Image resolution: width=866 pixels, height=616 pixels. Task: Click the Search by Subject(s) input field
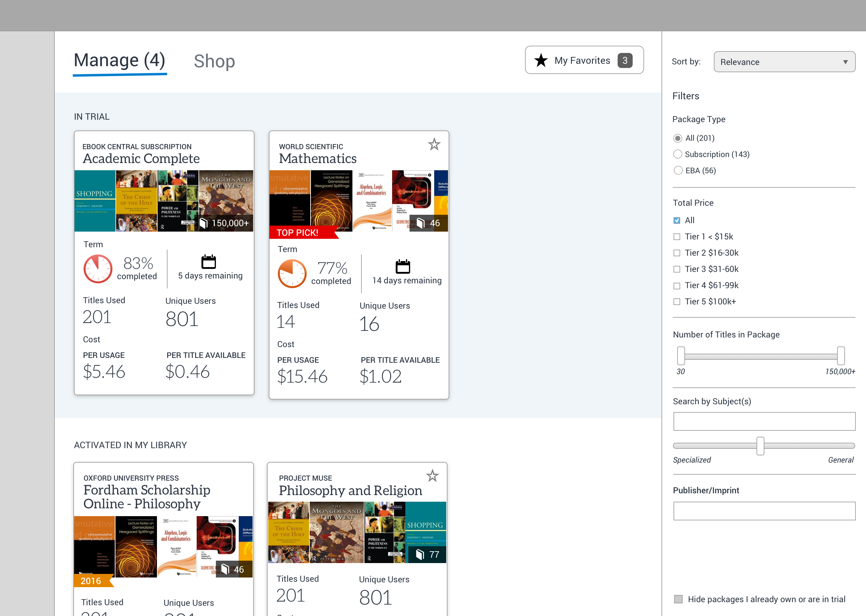(764, 421)
